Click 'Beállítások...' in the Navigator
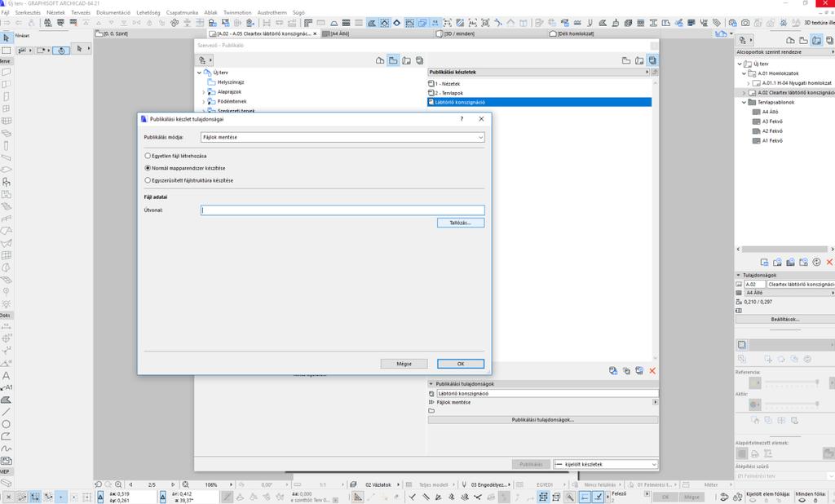This screenshot has width=835, height=504. tap(785, 319)
